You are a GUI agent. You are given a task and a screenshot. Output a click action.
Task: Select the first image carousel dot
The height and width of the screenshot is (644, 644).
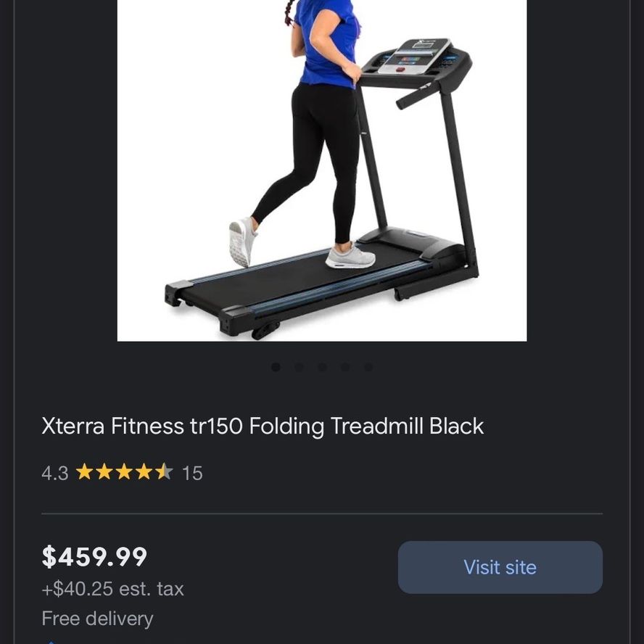tap(276, 367)
